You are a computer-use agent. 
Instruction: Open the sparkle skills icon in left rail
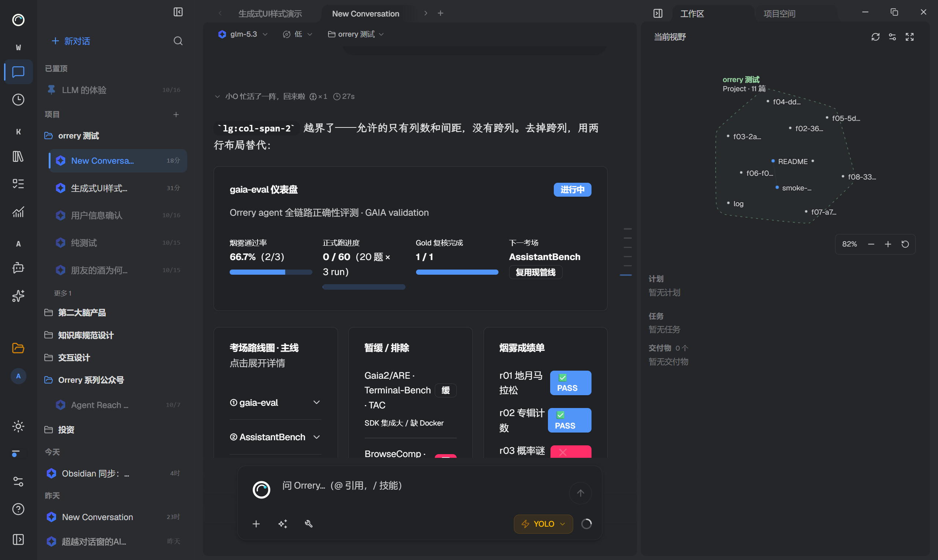point(18,296)
